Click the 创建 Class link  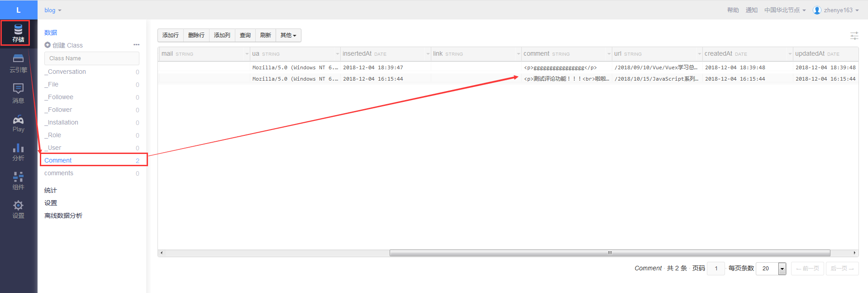[x=67, y=45]
